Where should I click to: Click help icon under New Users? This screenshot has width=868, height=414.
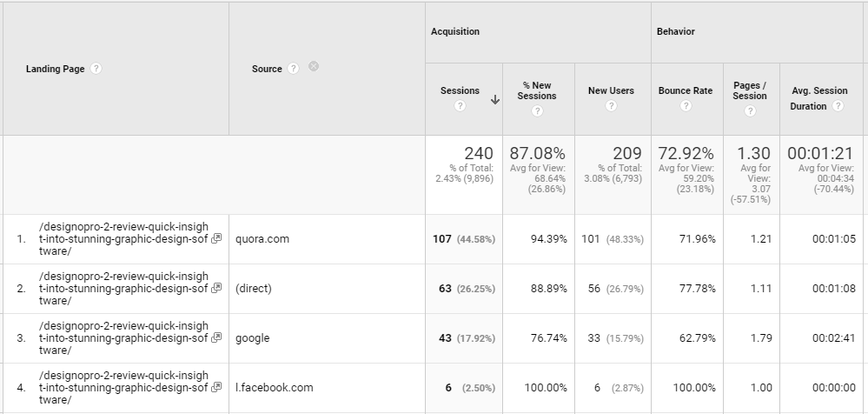click(x=611, y=106)
